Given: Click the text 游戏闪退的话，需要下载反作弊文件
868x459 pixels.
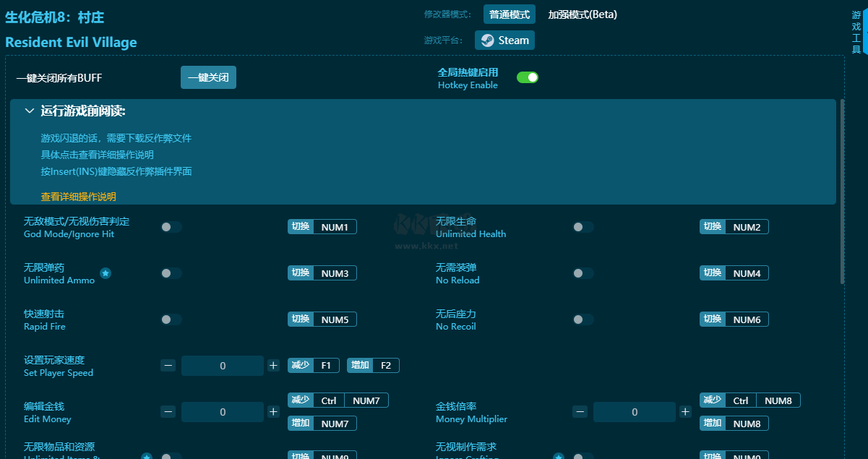Looking at the screenshot, I should click(116, 138).
